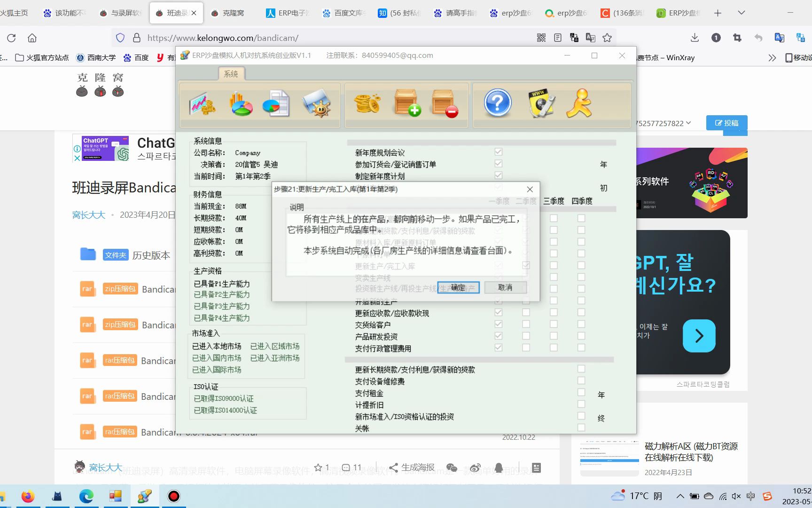
Task: Close the 步骤21 dialog with X
Action: coord(530,189)
